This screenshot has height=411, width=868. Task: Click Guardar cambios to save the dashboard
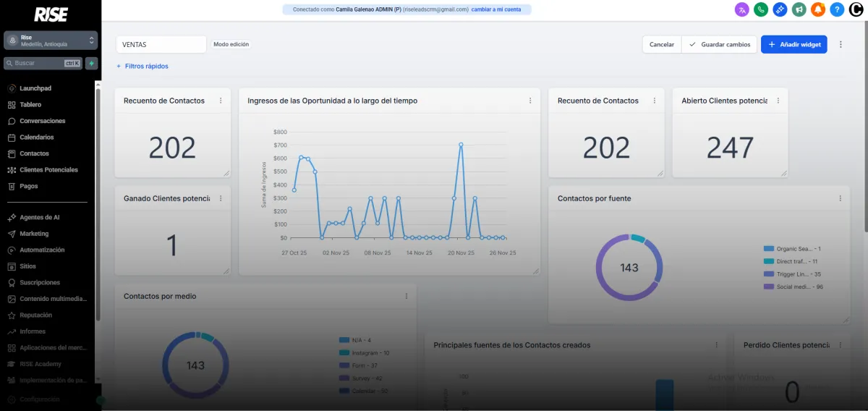click(x=720, y=44)
